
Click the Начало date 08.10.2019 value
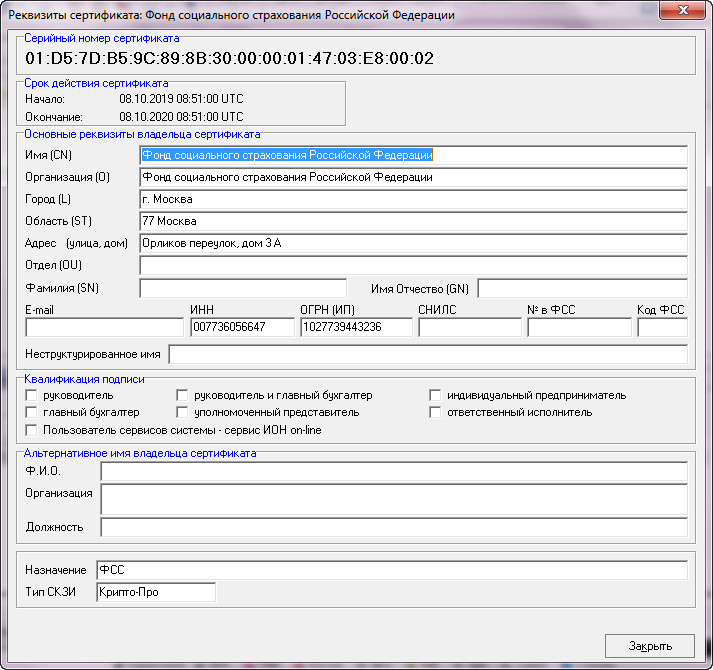pyautogui.click(x=181, y=99)
